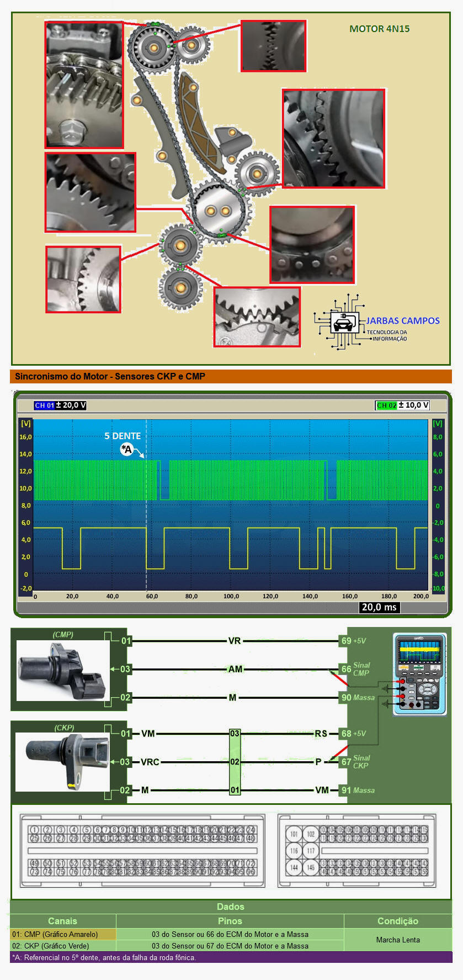
Task: Click the *A reference marker on the waveform
Action: [x=127, y=450]
